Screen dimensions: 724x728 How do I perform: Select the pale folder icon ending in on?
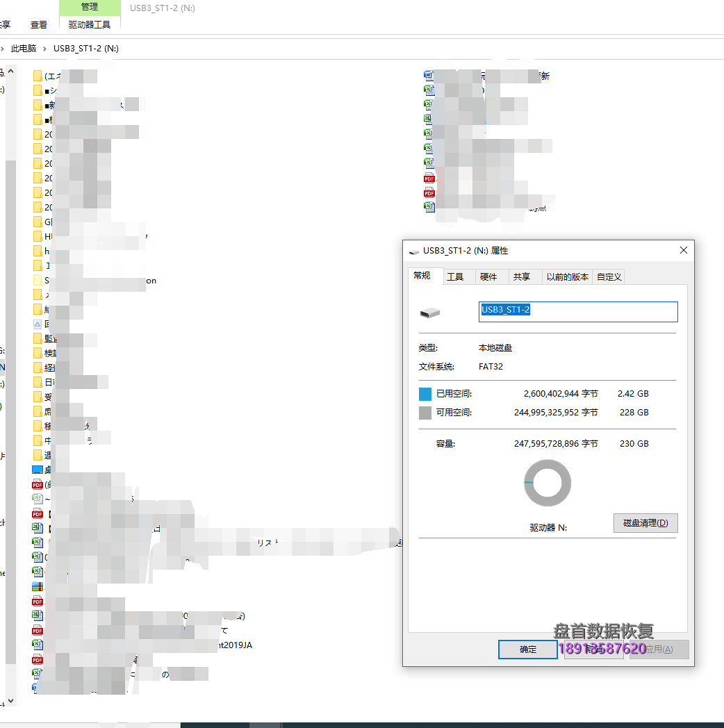(x=38, y=280)
